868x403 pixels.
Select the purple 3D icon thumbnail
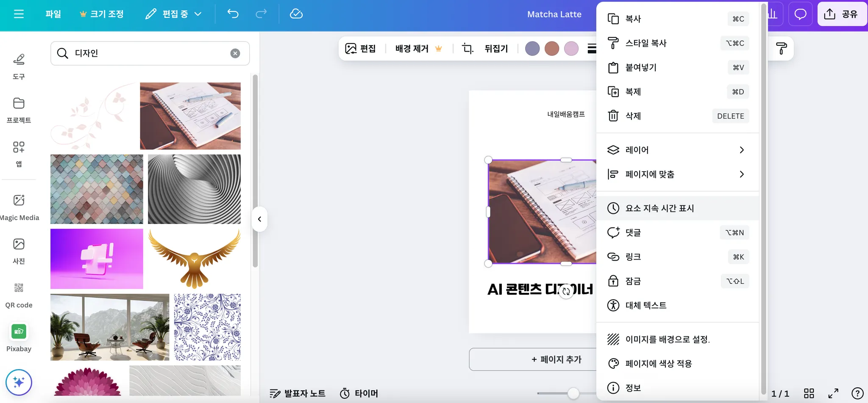(x=97, y=259)
